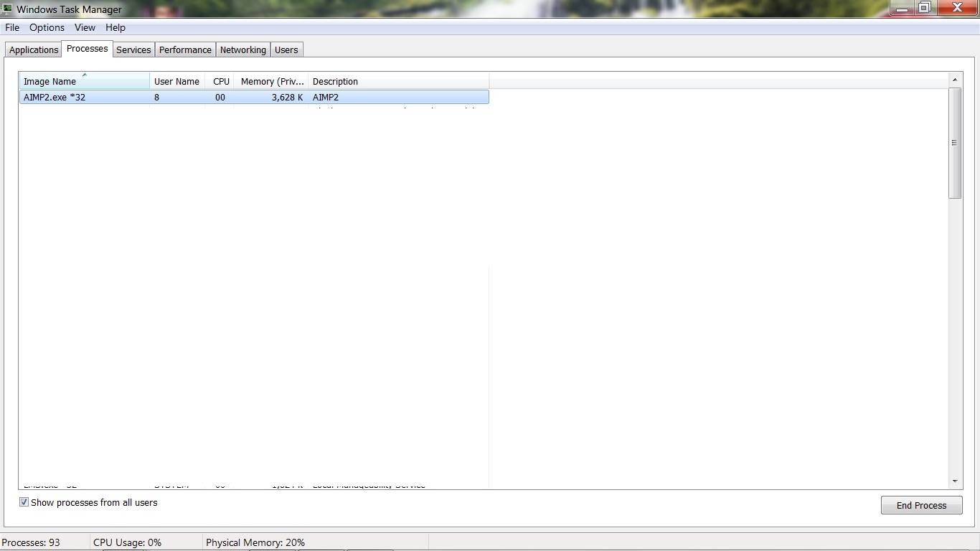
Task: Switch to the Networking tab
Action: 242,50
